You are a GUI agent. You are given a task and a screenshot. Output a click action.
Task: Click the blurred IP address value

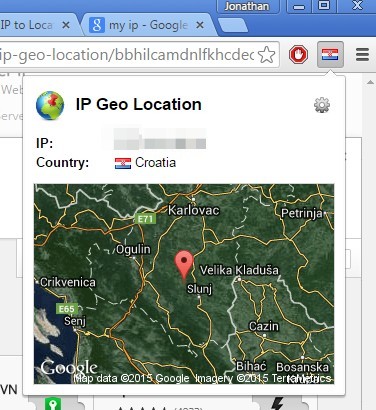click(x=160, y=138)
